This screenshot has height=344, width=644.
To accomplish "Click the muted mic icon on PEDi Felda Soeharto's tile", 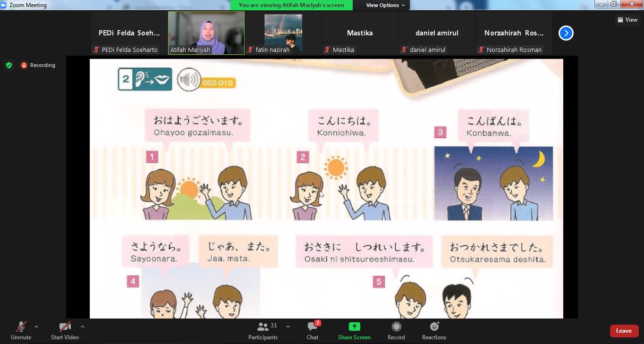I will coord(96,50).
